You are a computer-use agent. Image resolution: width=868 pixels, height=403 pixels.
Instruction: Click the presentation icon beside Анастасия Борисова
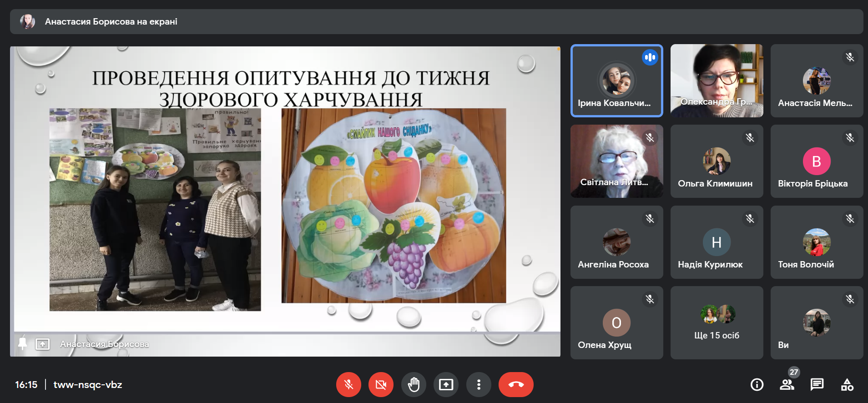42,344
